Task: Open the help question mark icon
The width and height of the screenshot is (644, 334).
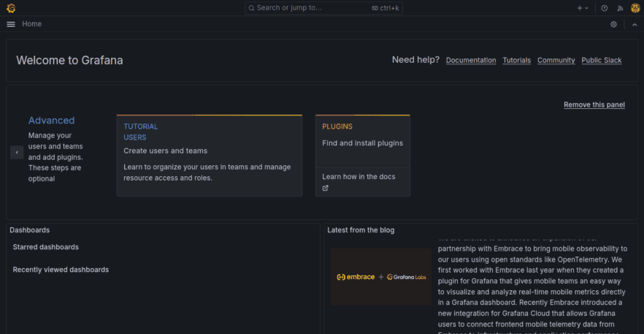Action: coord(604,8)
